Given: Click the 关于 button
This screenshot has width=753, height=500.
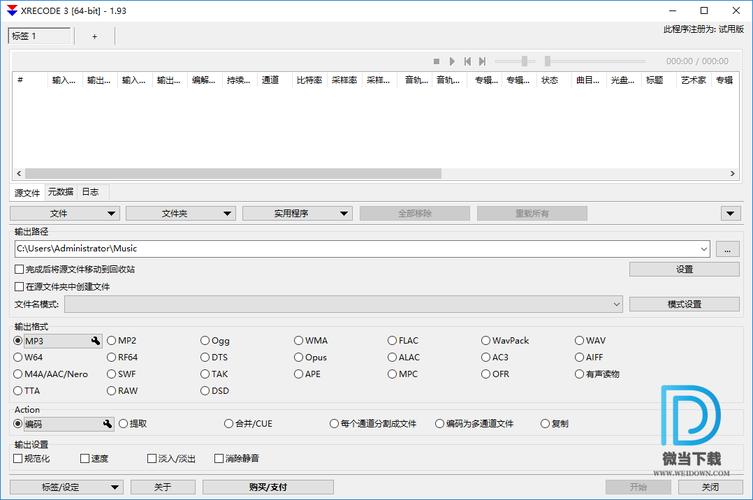Looking at the screenshot, I should click(x=163, y=487).
